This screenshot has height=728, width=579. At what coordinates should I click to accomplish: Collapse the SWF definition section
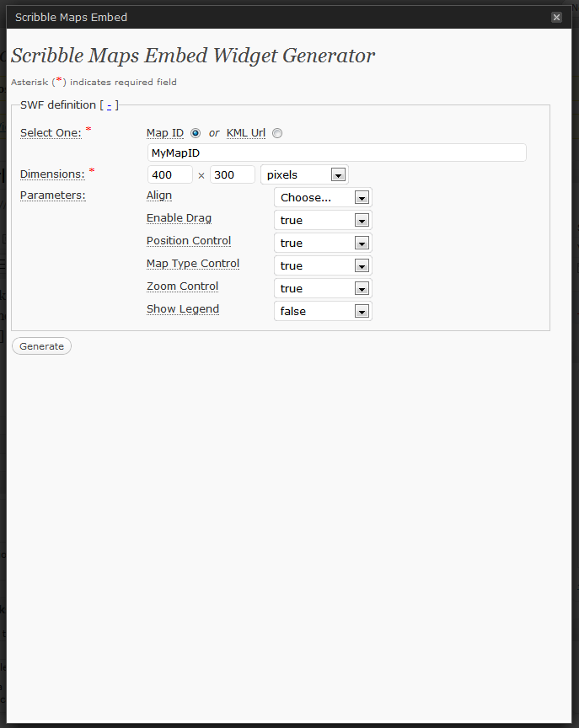[109, 106]
